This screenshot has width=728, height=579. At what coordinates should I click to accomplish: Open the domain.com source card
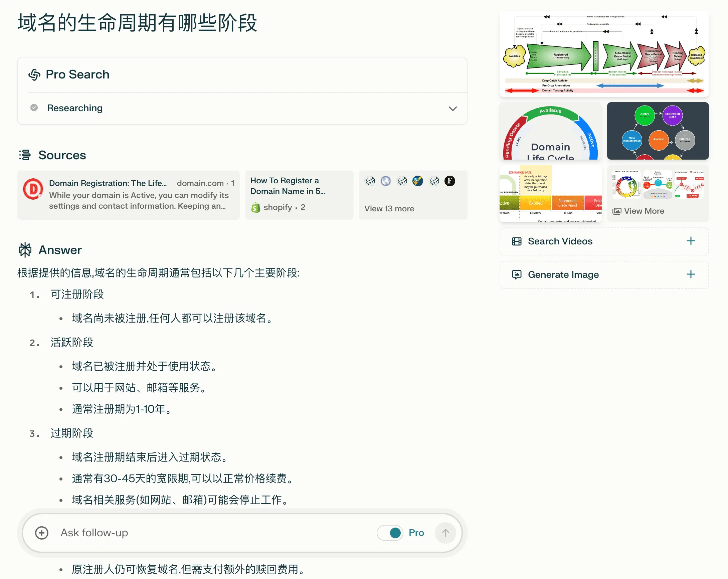(129, 195)
